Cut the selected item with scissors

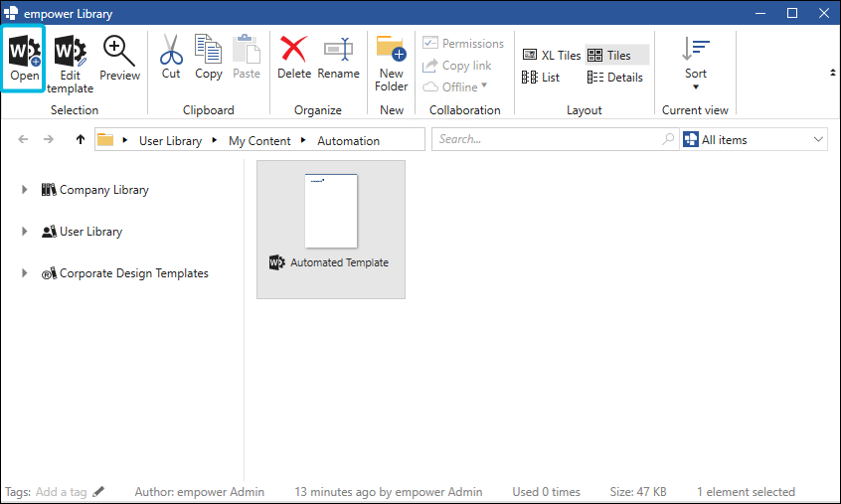click(171, 58)
